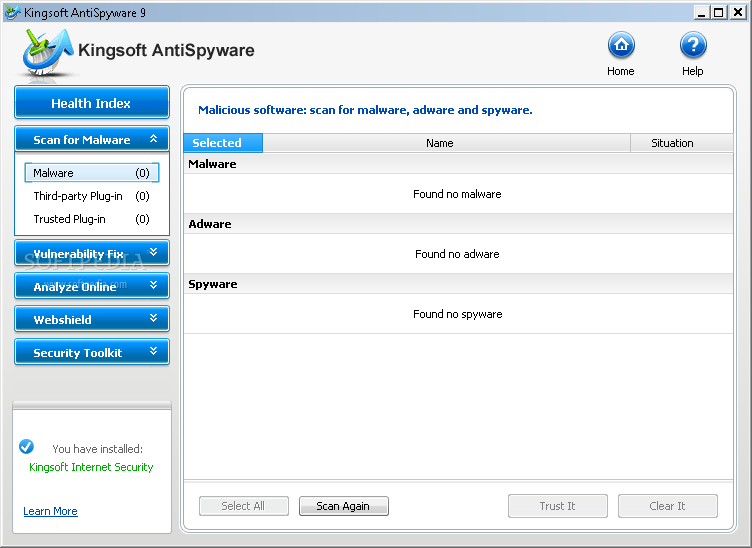The width and height of the screenshot is (752, 548).
Task: Select the Trusted Plug-in sidebar item
Action: coord(92,219)
